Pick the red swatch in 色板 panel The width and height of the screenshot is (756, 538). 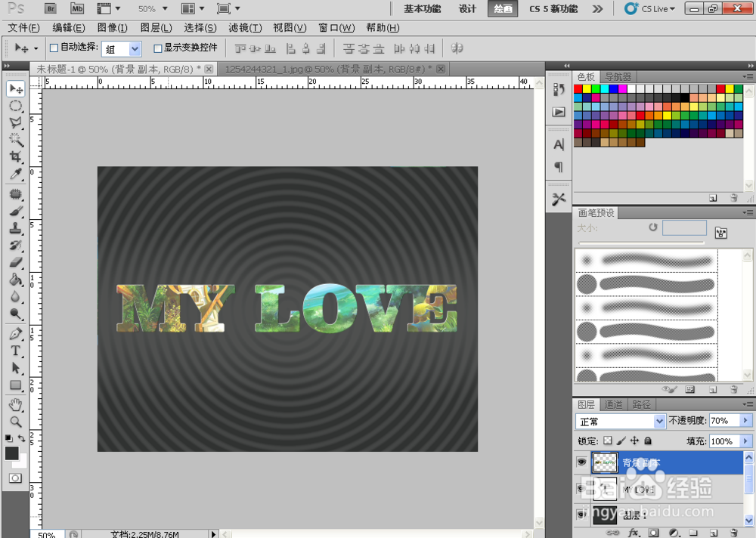pos(579,87)
